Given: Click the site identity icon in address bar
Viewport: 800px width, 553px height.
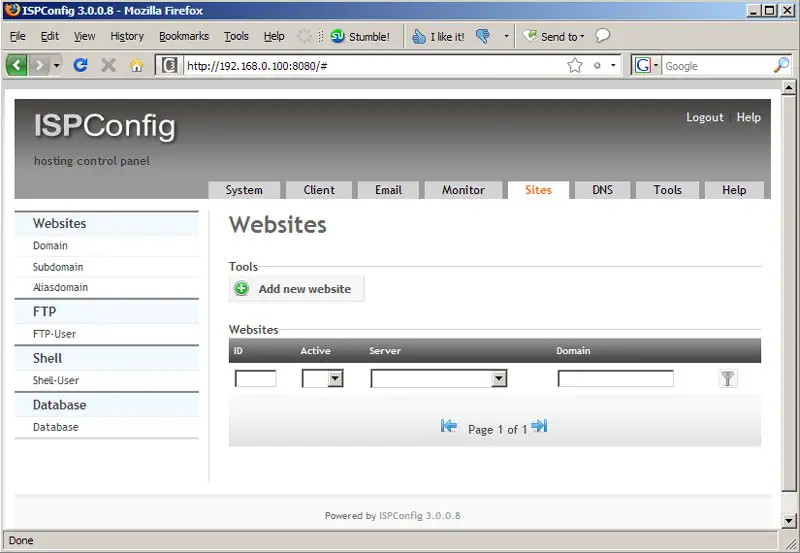Looking at the screenshot, I should (x=169, y=65).
